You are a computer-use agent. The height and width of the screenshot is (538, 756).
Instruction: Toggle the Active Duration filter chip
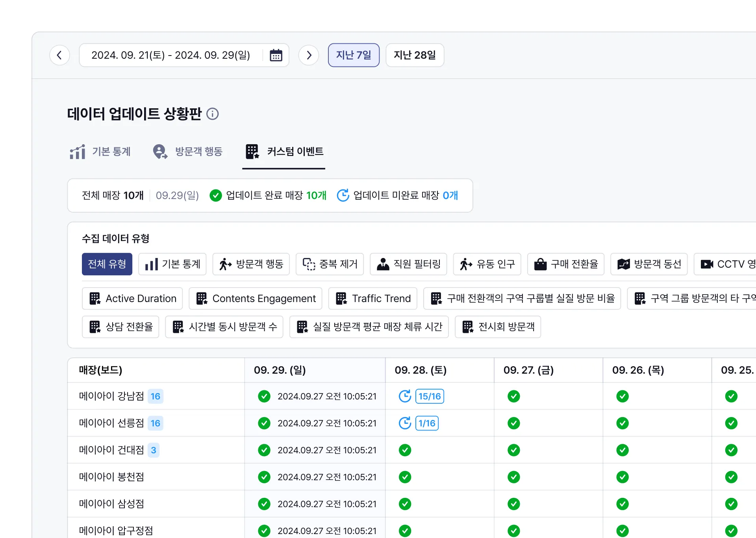[x=133, y=299]
